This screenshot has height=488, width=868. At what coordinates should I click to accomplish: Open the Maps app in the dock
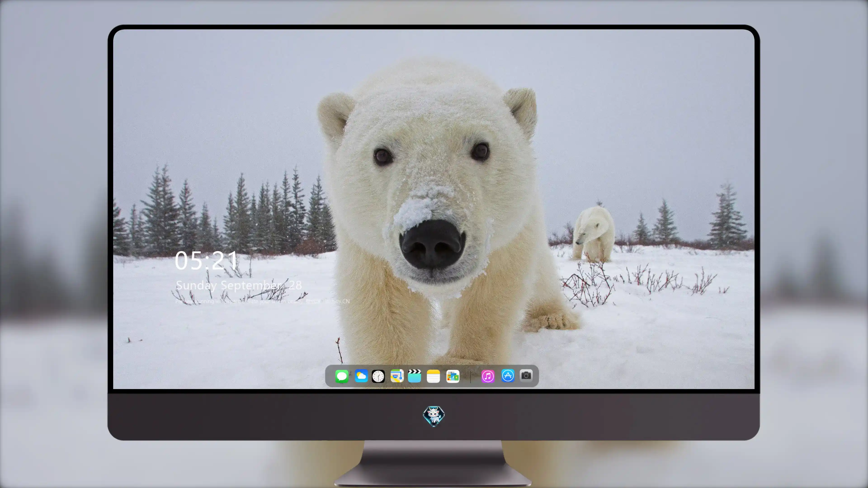(x=397, y=376)
